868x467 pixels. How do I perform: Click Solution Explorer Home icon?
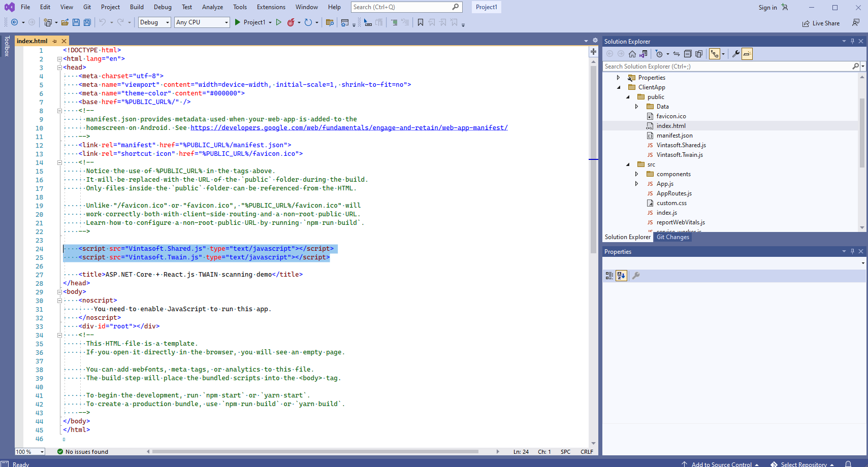point(632,54)
